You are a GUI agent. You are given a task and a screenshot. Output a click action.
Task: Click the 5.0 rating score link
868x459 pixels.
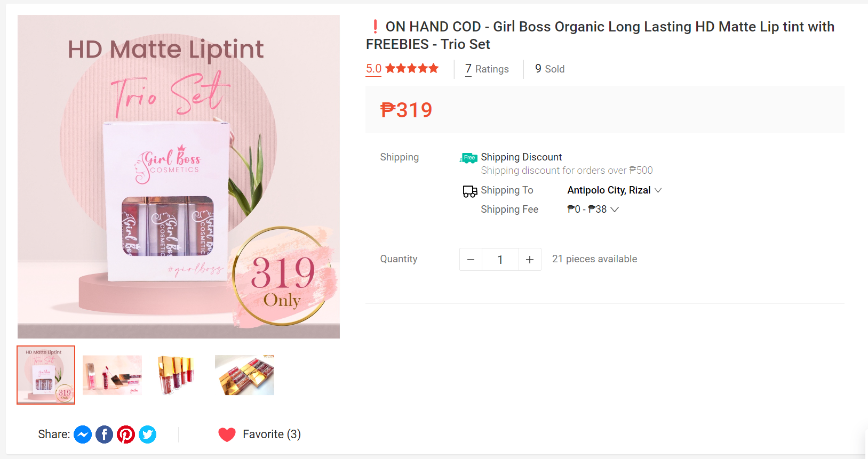[x=373, y=69]
